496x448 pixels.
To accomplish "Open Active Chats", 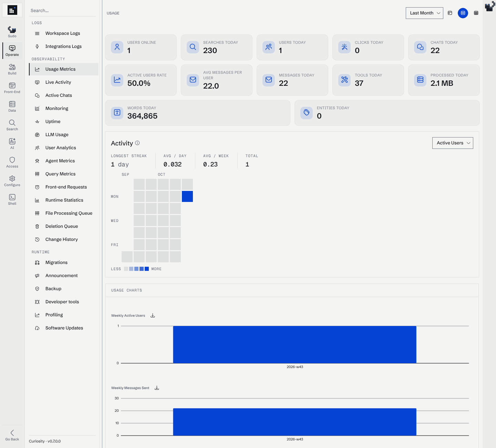I will click(x=64, y=95).
